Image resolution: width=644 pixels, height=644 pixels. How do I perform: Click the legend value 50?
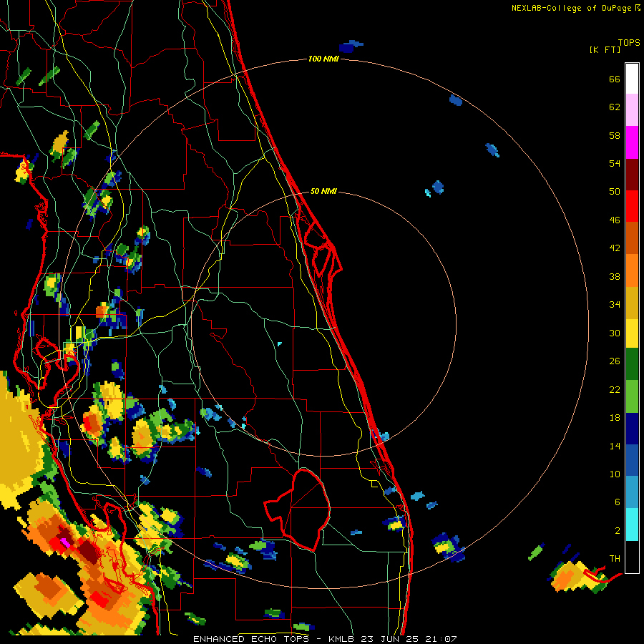[615, 191]
